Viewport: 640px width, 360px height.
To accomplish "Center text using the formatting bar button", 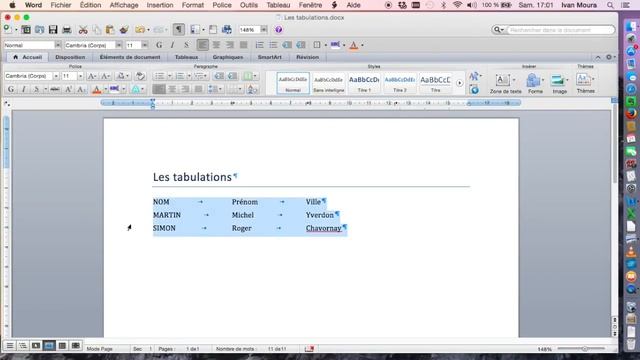I will [x=216, y=45].
